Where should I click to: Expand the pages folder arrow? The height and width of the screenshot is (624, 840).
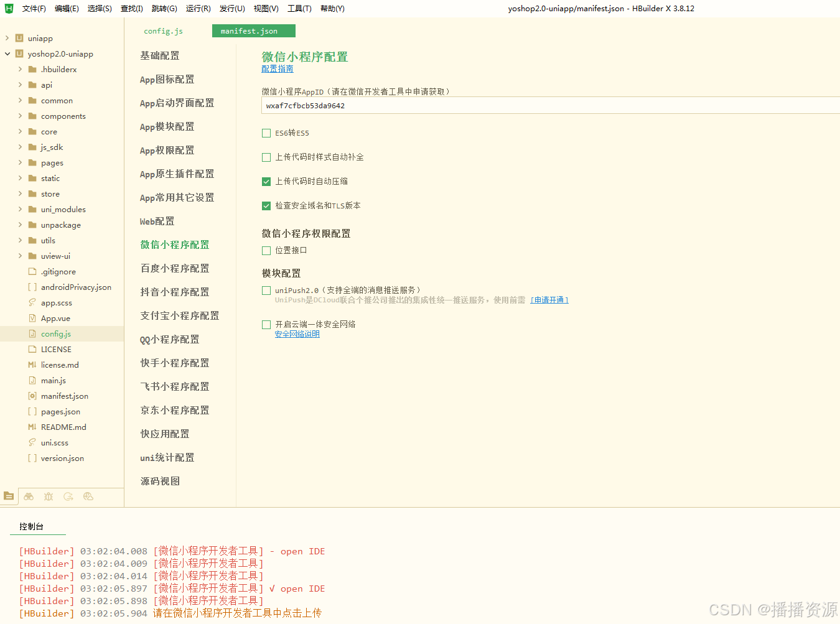click(20, 162)
